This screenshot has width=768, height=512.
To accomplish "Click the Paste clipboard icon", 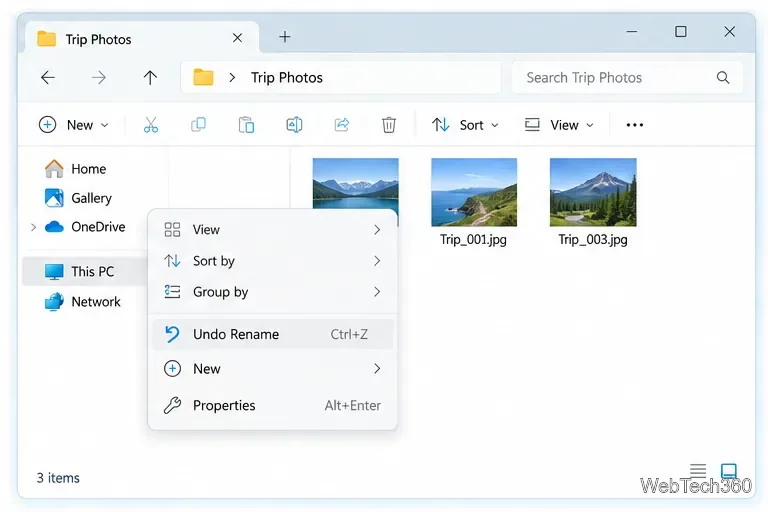I will point(246,125).
